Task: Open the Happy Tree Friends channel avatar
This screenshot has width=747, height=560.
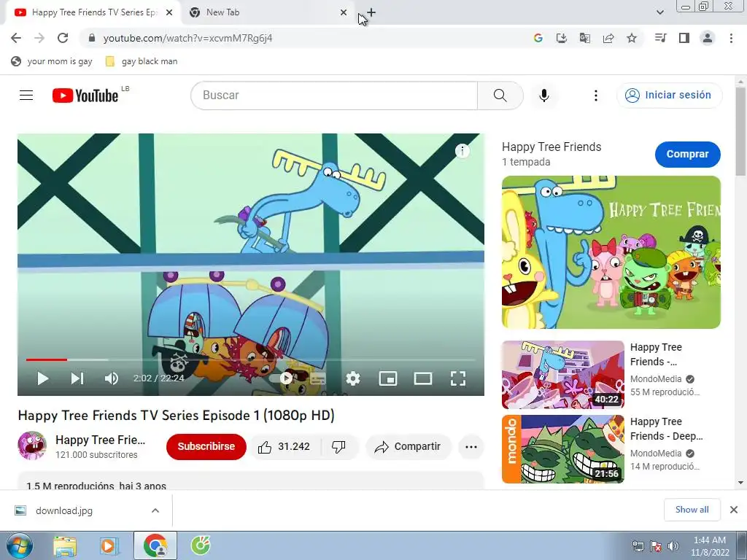Action: coord(32,446)
